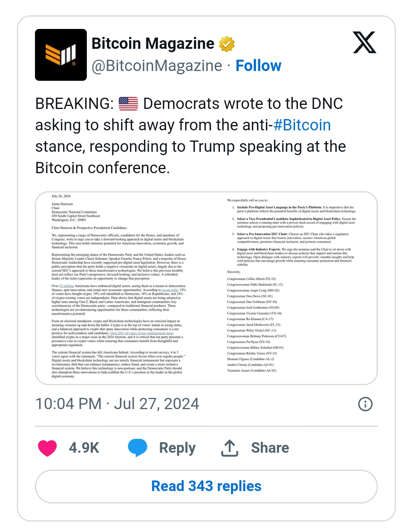Like the post with the heart icon
406x532 pixels.
(x=47, y=448)
